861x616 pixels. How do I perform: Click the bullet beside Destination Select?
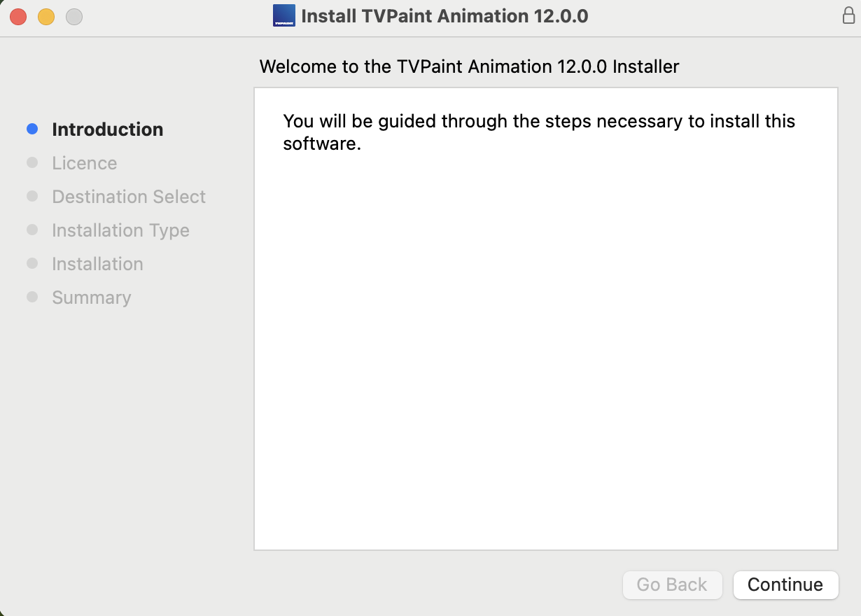tap(31, 195)
